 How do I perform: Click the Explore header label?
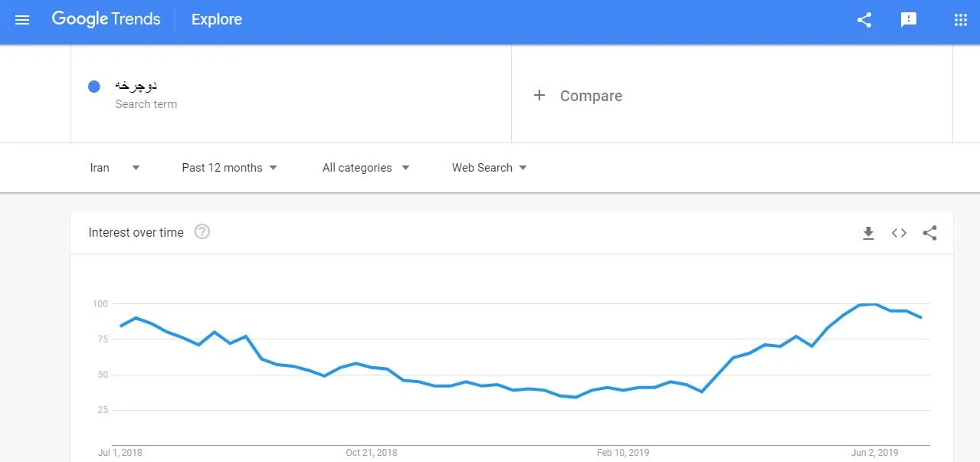(x=217, y=20)
